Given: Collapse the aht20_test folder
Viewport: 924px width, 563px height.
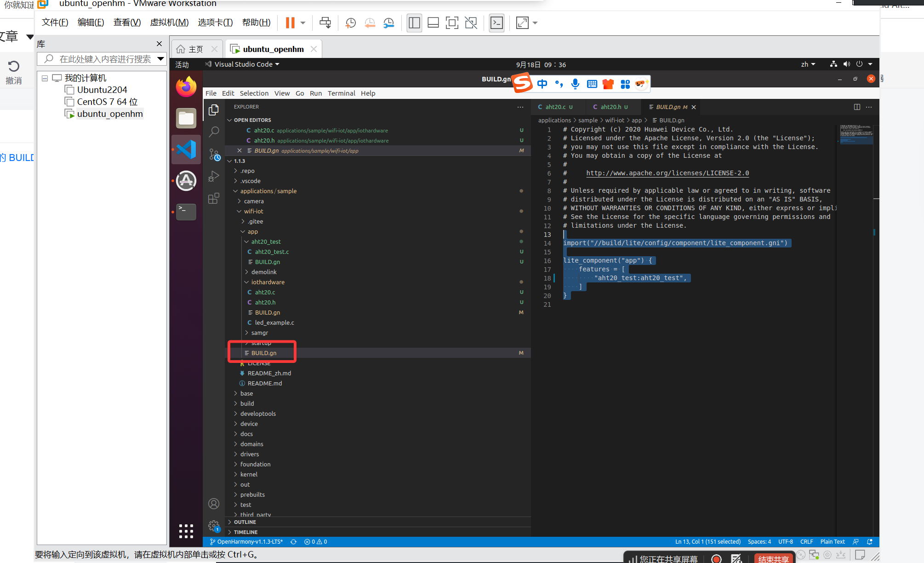Looking at the screenshot, I should (266, 241).
